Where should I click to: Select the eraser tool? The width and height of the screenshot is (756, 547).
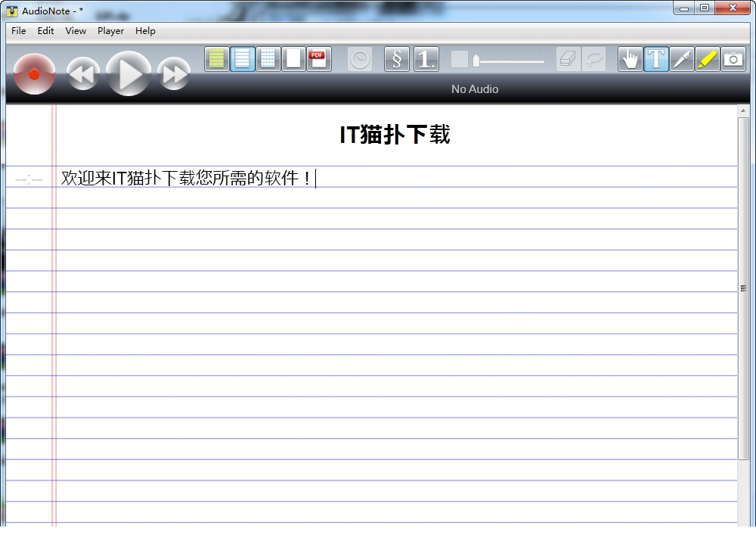click(569, 59)
